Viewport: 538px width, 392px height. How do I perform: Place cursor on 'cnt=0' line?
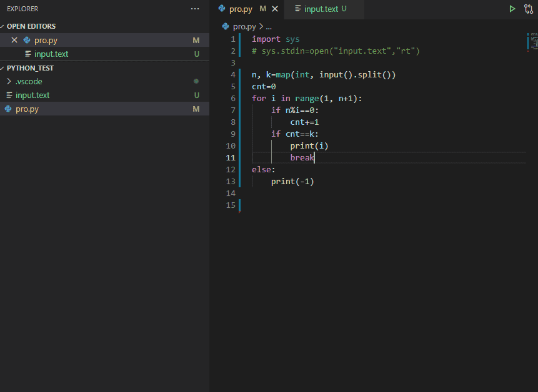(264, 86)
